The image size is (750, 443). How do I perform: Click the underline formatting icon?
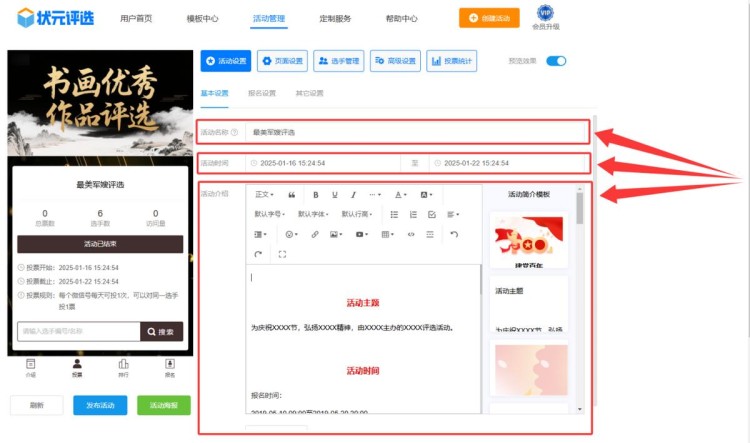click(334, 195)
